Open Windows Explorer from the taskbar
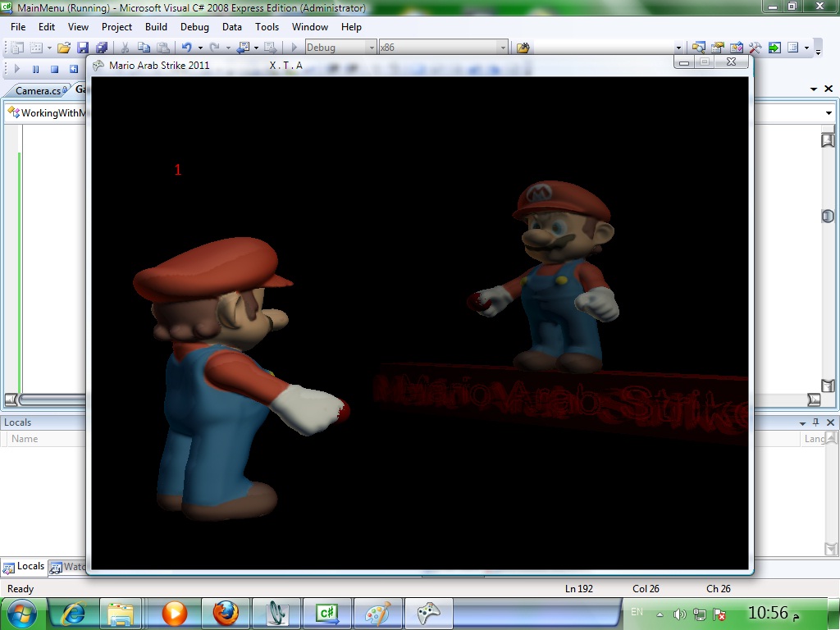The height and width of the screenshot is (630, 840). (x=120, y=614)
